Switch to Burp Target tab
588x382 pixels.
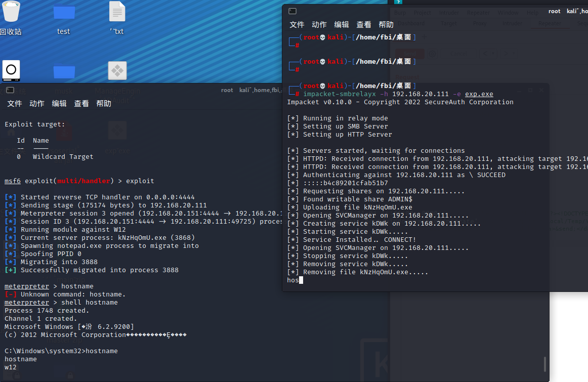(448, 23)
